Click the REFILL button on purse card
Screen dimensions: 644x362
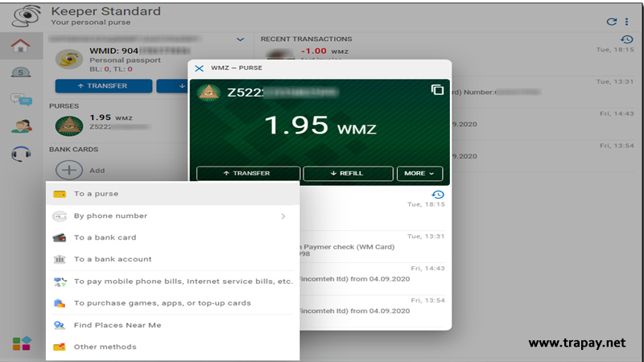point(348,173)
